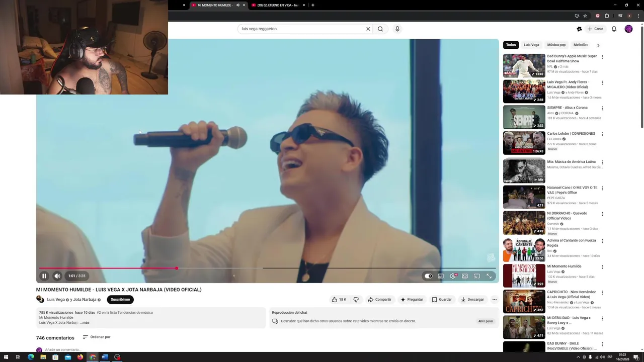Open the miniplayer icon in player controls

(441, 276)
